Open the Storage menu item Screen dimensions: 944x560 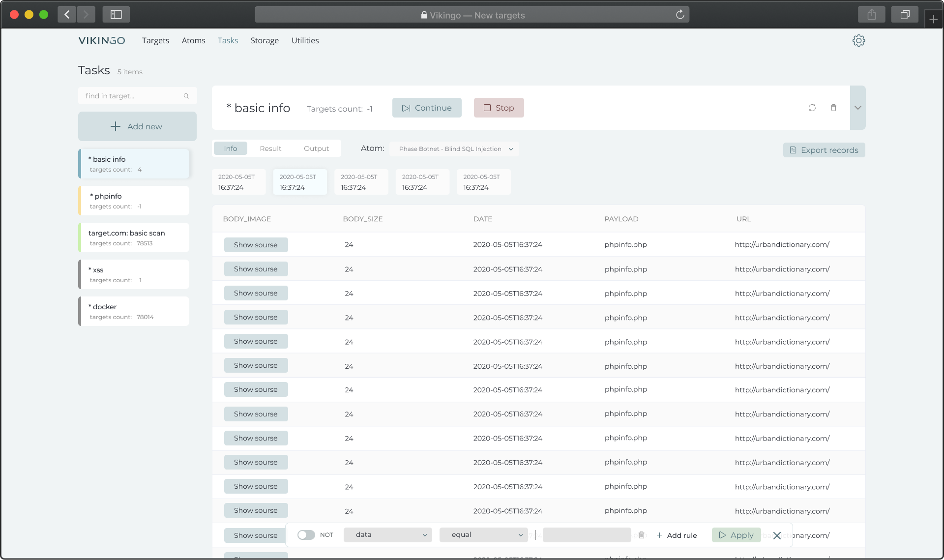265,40
